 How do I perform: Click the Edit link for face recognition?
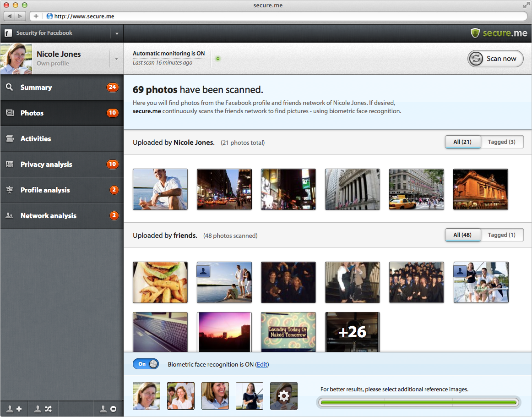(x=261, y=364)
